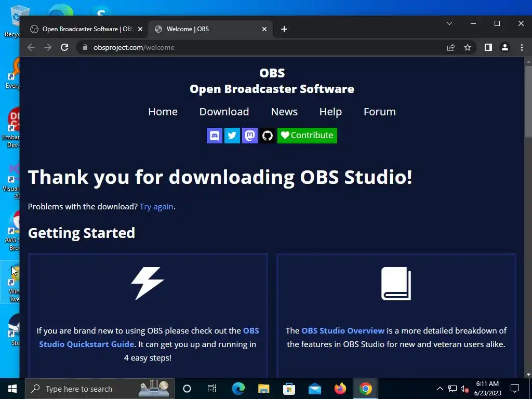532x399 pixels.
Task: Close the Open Broadcaster Software tab
Action: 140,29
